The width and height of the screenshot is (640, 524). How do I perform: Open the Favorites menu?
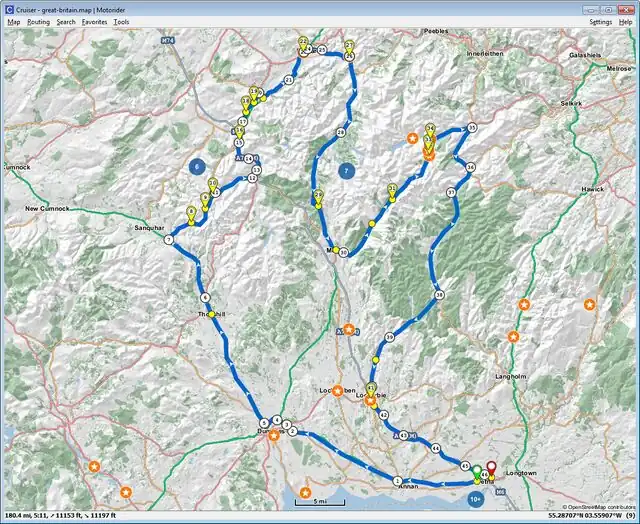(x=94, y=21)
